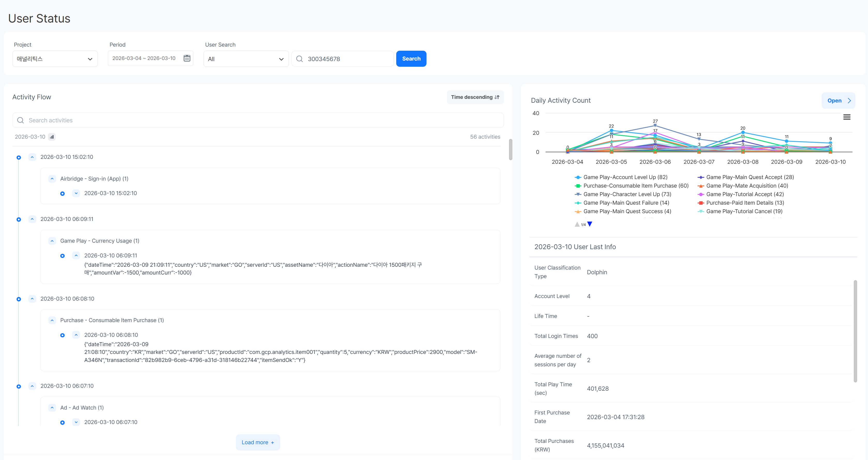Open the chart hamburger menu

pos(847,117)
